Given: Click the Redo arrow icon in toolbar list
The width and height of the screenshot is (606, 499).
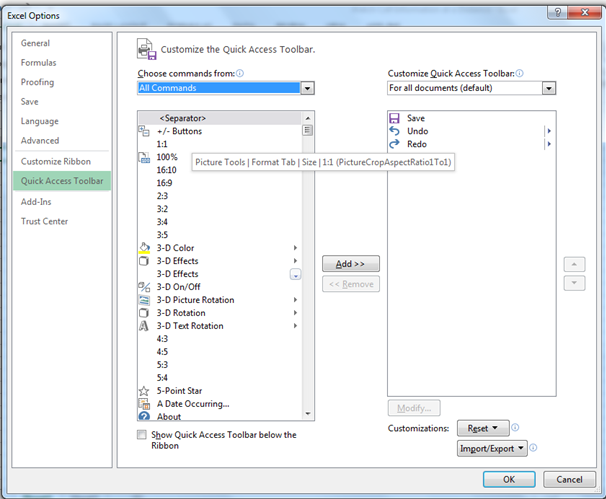Looking at the screenshot, I should pos(394,144).
